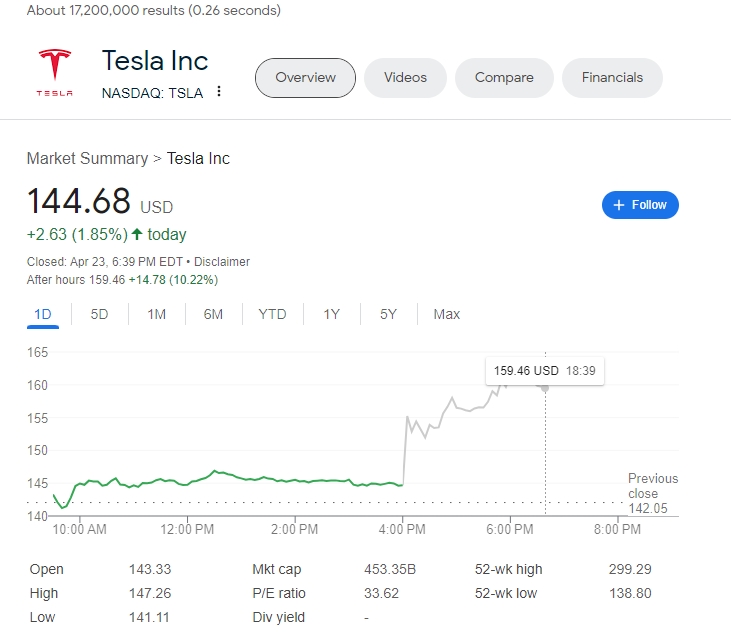The image size is (731, 635).
Task: Switch to the Videos tab
Action: pyautogui.click(x=405, y=78)
